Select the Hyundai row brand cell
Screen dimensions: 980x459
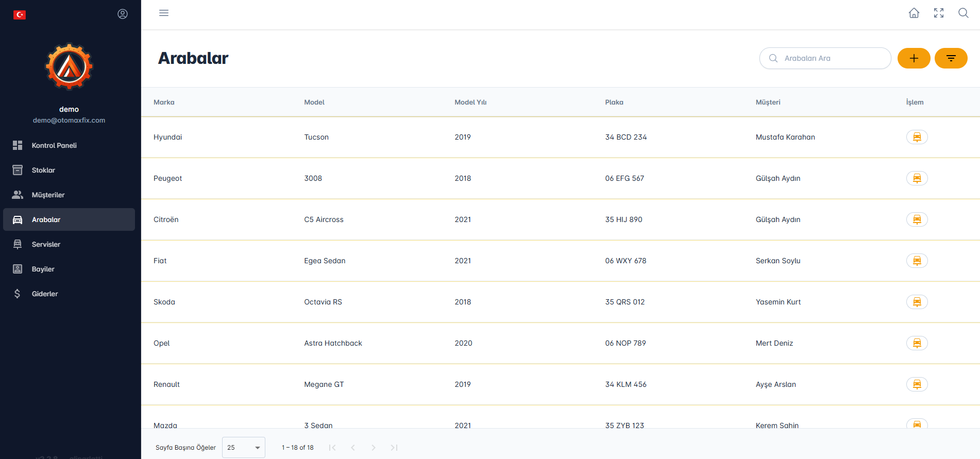tap(167, 137)
